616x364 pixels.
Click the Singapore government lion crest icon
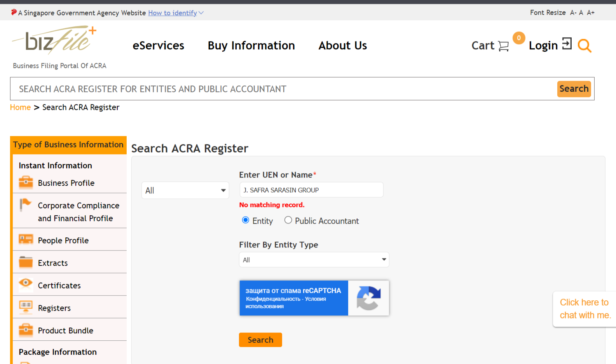[x=14, y=12]
